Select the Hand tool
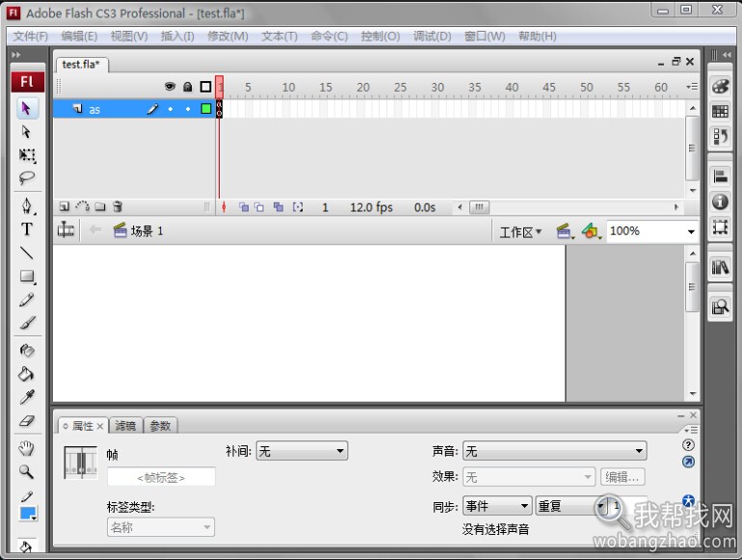 27,448
